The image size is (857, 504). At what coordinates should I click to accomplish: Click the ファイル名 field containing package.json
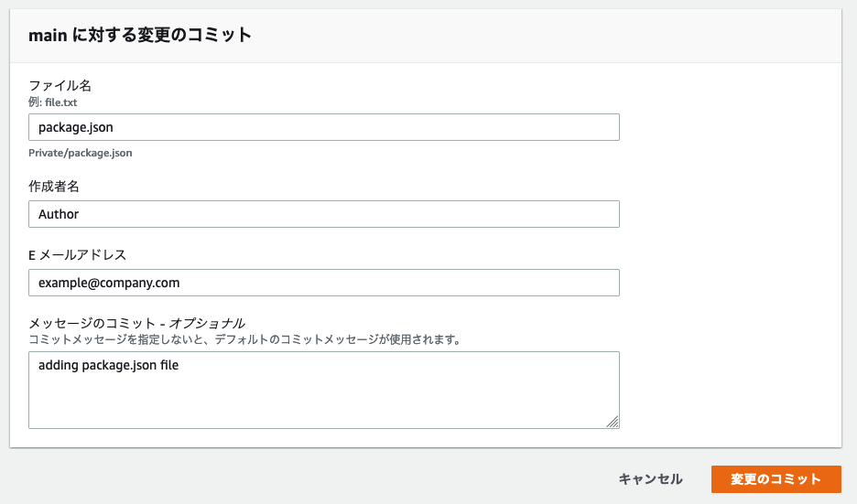[x=323, y=127]
